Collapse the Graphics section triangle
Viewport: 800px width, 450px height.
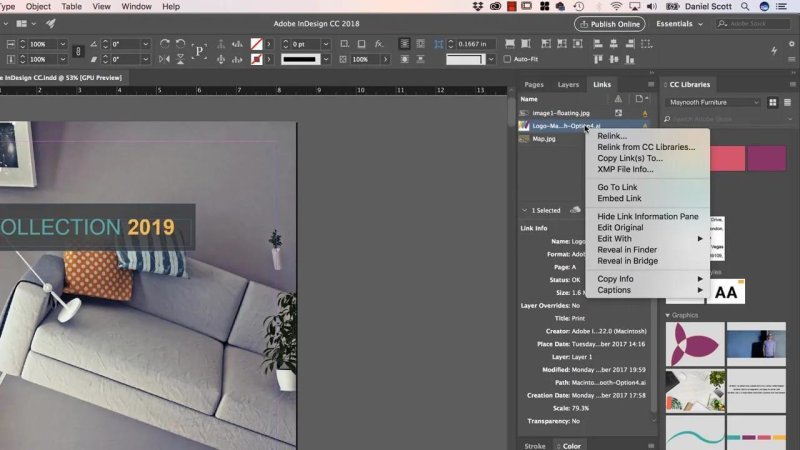pyautogui.click(x=667, y=315)
